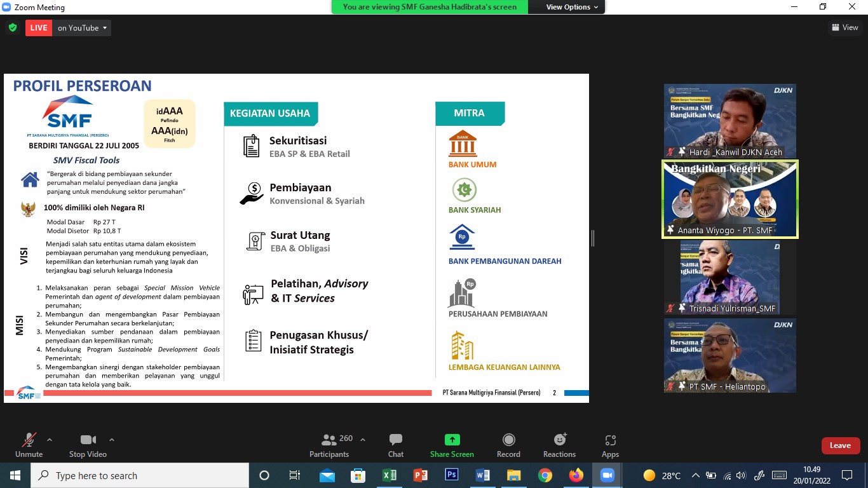Expand the video options arrow beside Stop Video
This screenshot has width=868, height=488.
[x=112, y=439]
